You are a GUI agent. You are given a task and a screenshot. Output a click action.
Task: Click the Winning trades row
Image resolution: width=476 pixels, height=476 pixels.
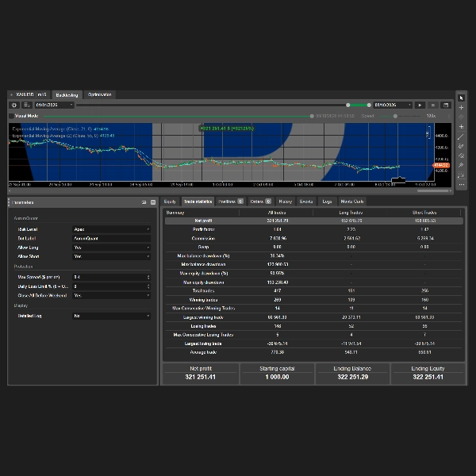tap(314, 300)
